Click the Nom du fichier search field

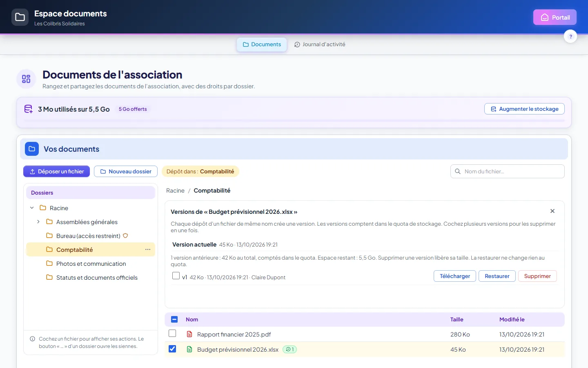508,171
